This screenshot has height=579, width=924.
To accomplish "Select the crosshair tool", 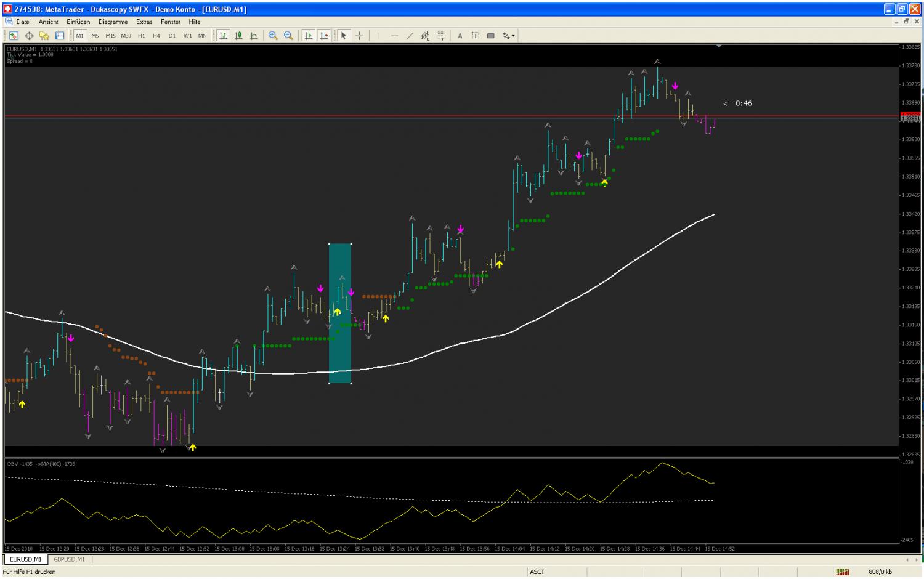I will pyautogui.click(x=359, y=36).
